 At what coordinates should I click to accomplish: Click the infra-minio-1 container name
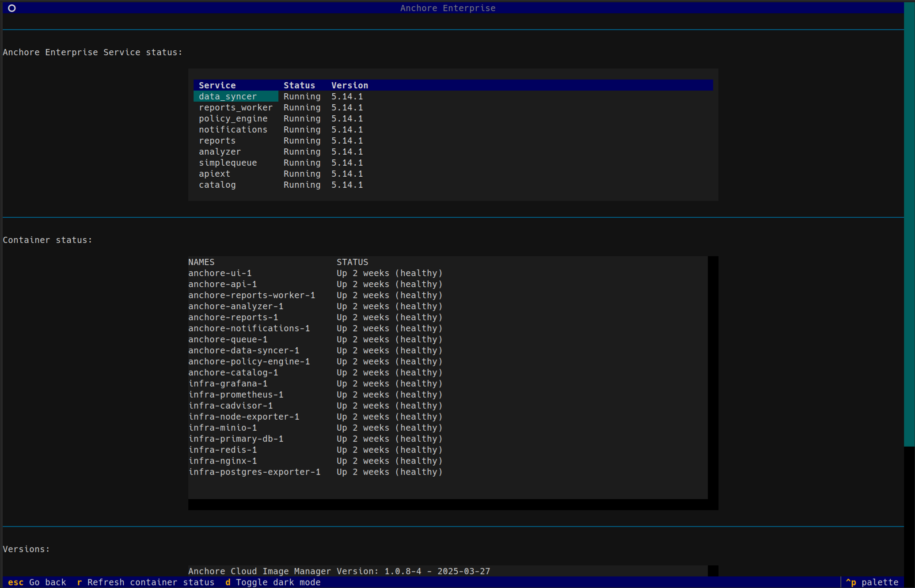click(x=222, y=428)
